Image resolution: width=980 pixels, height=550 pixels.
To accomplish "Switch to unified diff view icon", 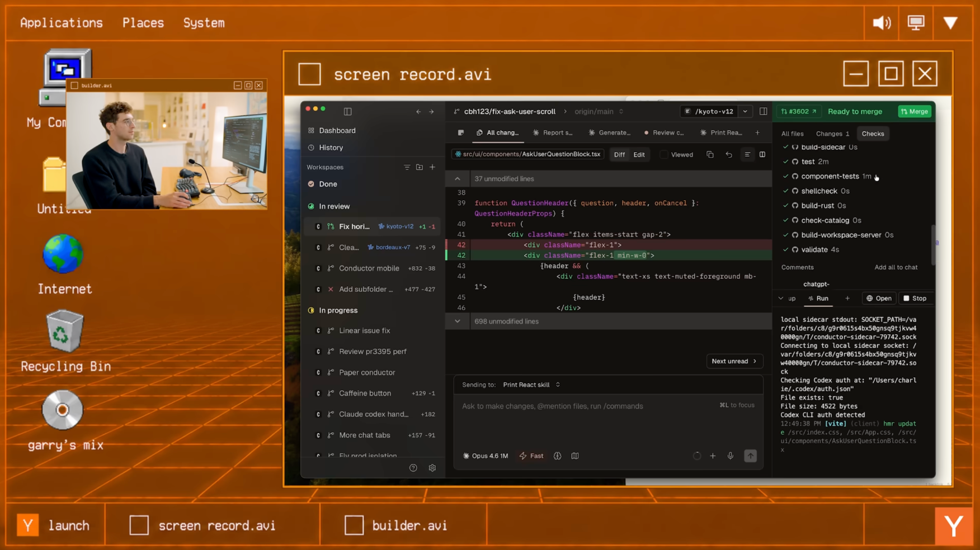I will click(x=747, y=154).
